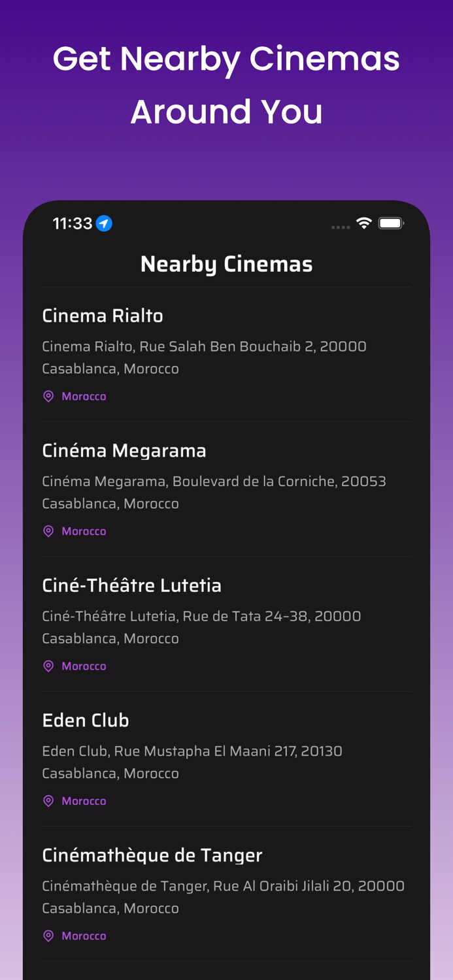The image size is (453, 980).
Task: Tap the Morocco tag under Eden Club
Action: click(x=84, y=800)
